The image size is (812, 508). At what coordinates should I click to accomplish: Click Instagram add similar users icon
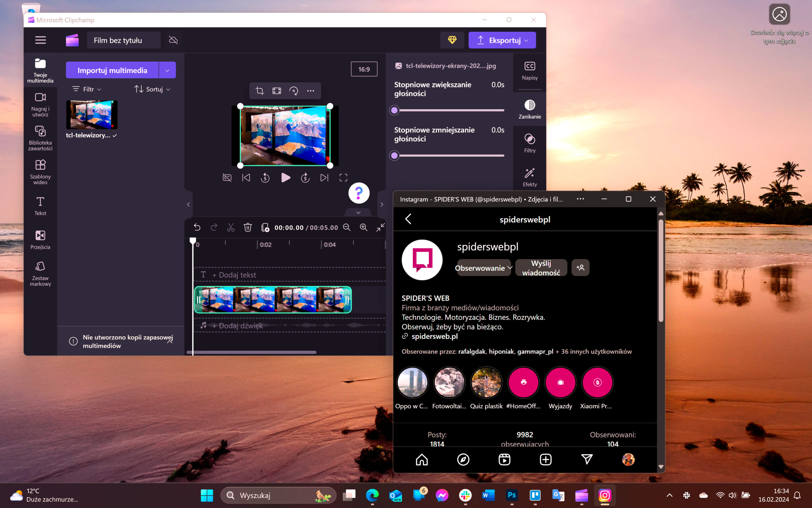580,267
